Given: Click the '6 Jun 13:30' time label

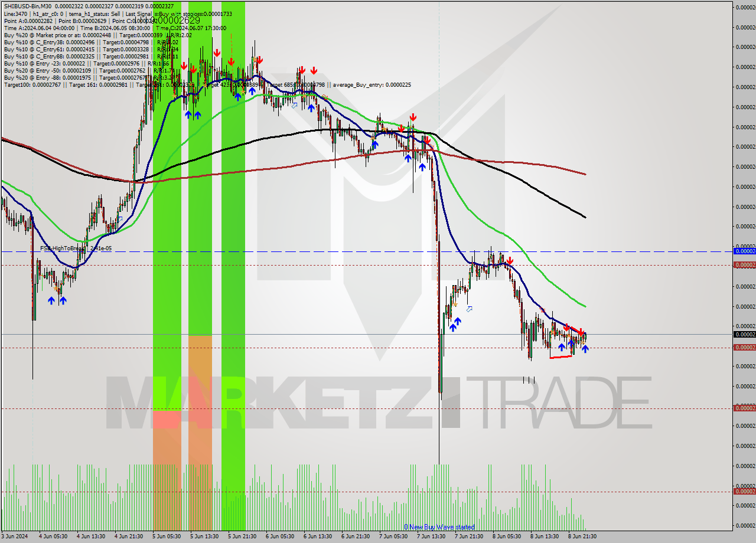Looking at the screenshot, I should tap(318, 537).
